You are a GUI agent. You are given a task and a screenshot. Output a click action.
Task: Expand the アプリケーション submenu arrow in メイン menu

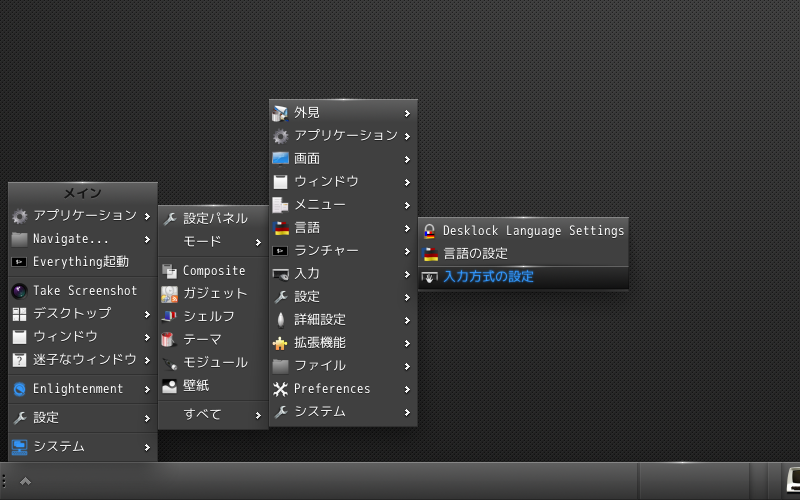coord(147,216)
